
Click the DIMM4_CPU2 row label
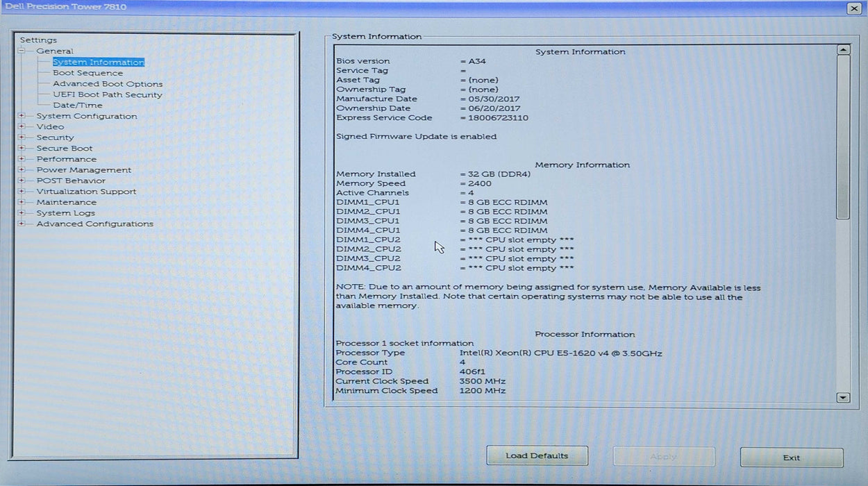tap(369, 268)
